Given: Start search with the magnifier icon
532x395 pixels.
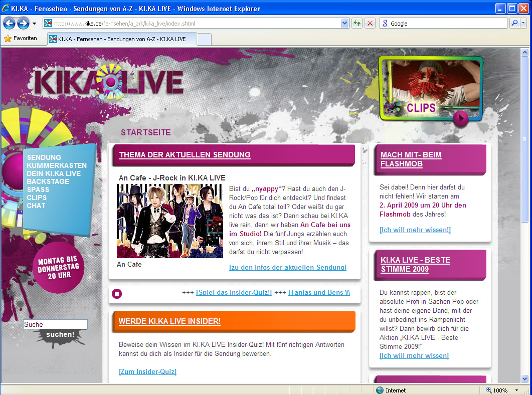Looking at the screenshot, I should (514, 24).
